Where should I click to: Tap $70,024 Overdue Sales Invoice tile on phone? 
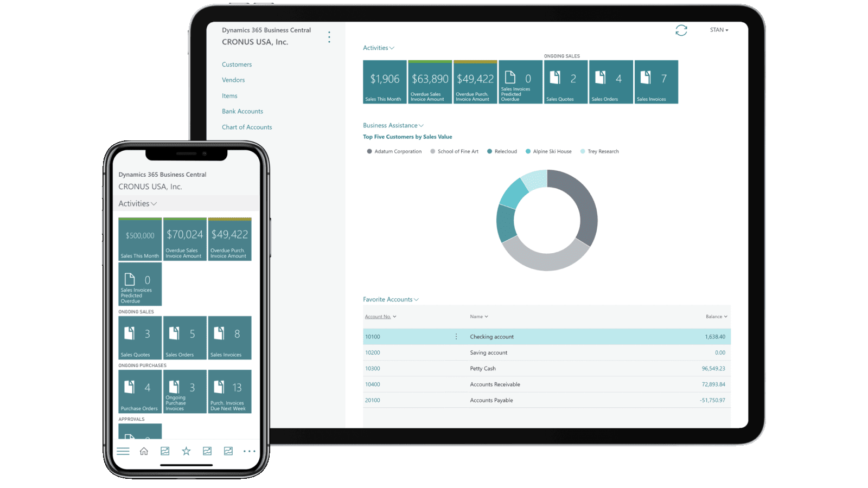tap(185, 239)
